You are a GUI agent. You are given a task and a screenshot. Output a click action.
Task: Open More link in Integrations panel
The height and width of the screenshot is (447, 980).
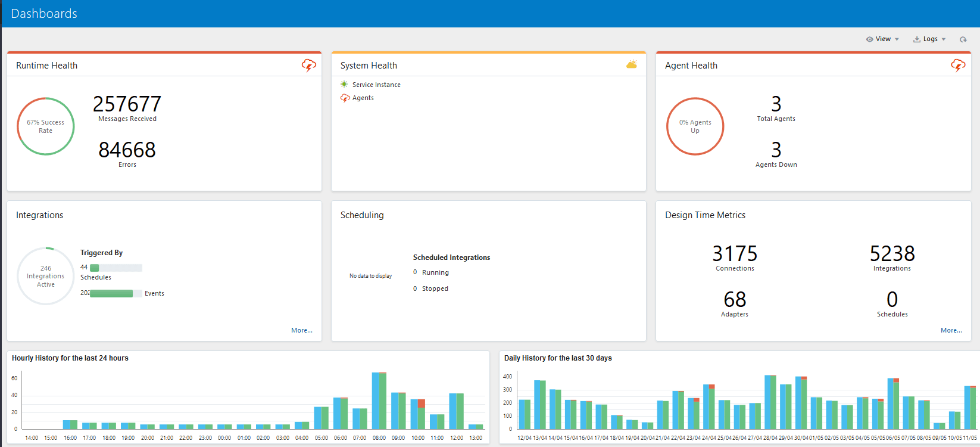click(302, 330)
